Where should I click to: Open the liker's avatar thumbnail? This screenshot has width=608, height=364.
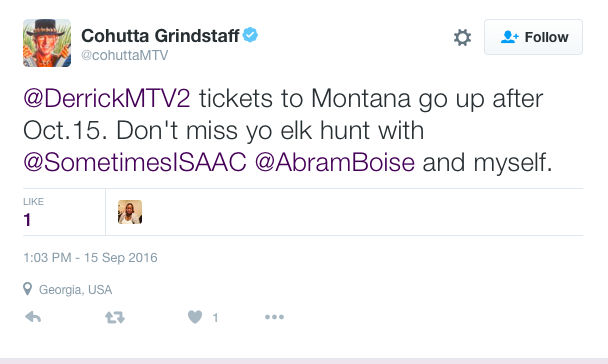tap(130, 212)
